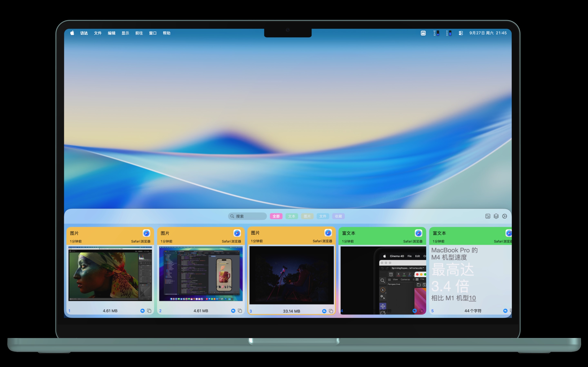Viewport: 588px width, 367px height.
Task: Click copy icon on clip 3
Action: click(x=331, y=311)
